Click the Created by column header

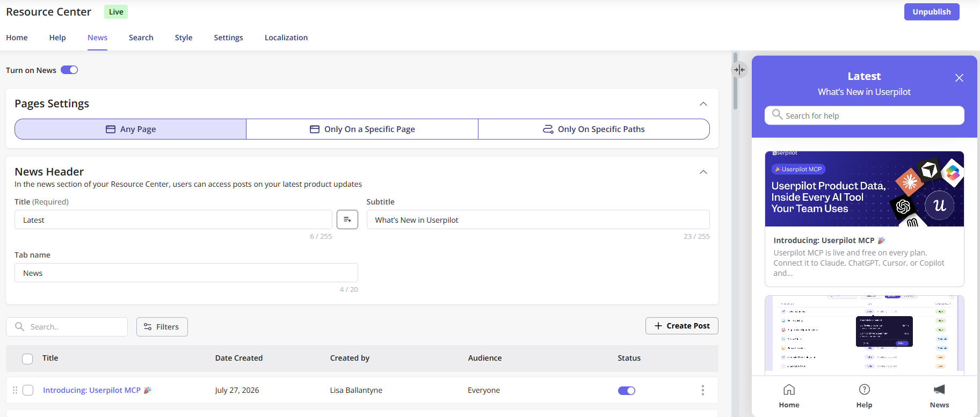[x=350, y=358]
